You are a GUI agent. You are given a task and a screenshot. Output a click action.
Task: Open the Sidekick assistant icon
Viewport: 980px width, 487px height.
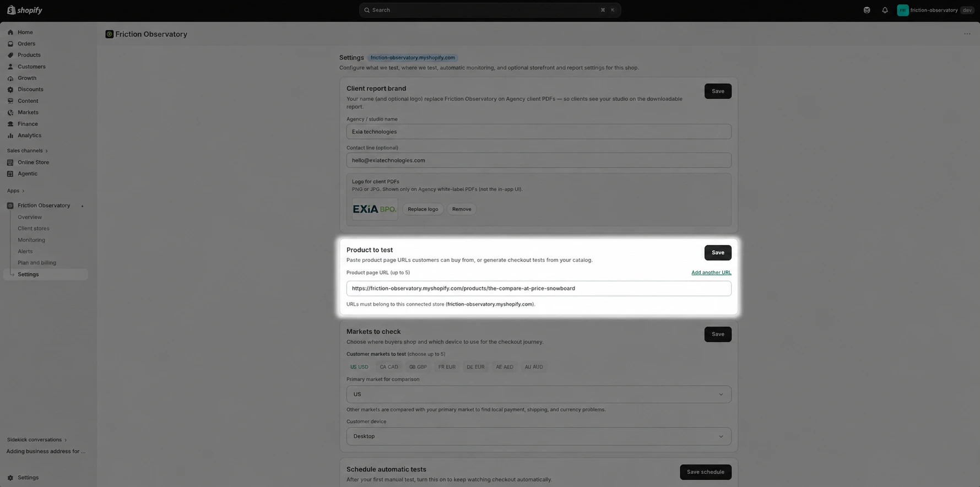(x=867, y=10)
